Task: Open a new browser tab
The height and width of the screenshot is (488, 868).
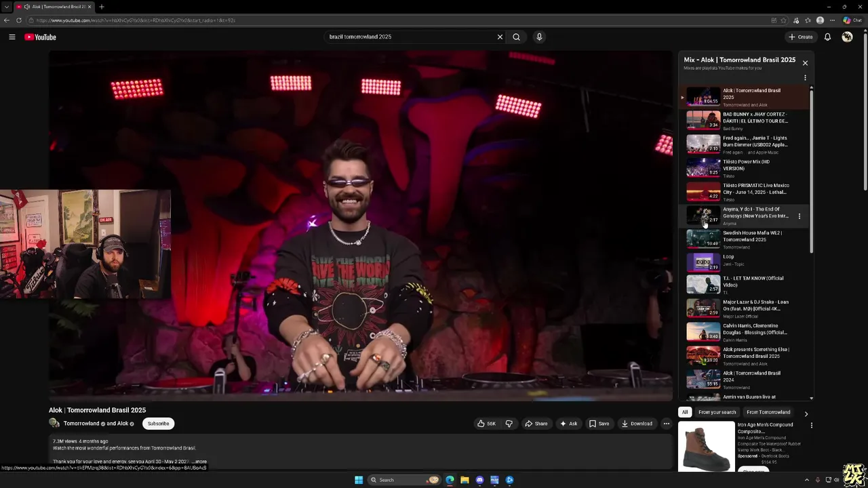Action: coord(102,7)
